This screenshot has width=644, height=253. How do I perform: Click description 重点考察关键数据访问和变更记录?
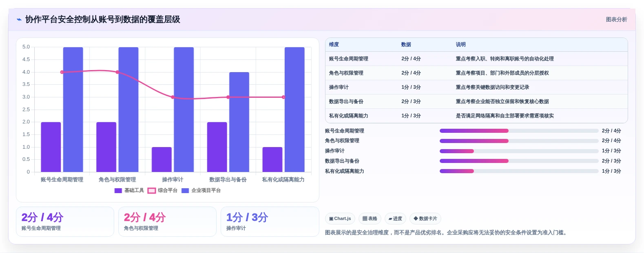pyautogui.click(x=493, y=88)
